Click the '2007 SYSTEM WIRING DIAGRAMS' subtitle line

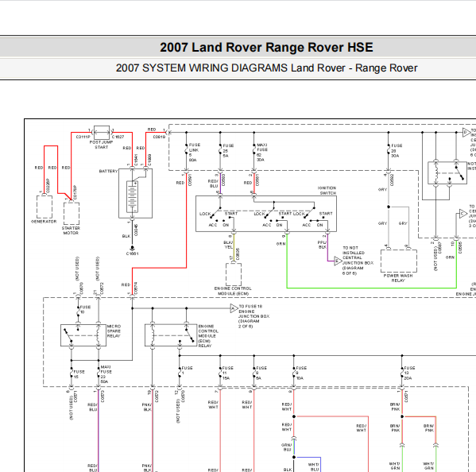266,68
